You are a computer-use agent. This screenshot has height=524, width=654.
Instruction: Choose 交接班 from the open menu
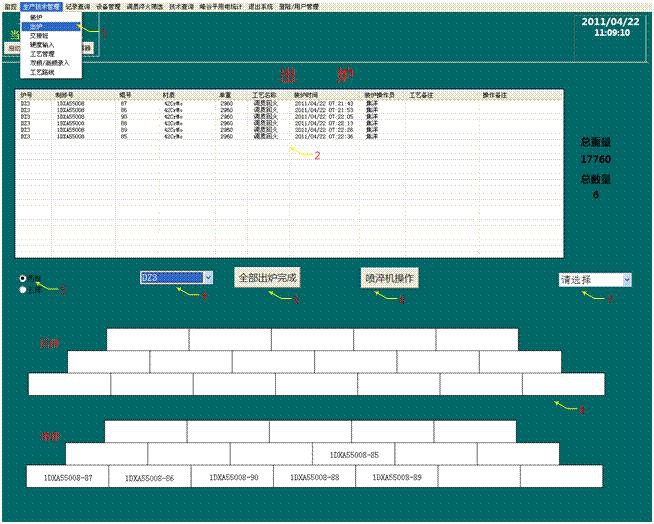tap(40, 36)
